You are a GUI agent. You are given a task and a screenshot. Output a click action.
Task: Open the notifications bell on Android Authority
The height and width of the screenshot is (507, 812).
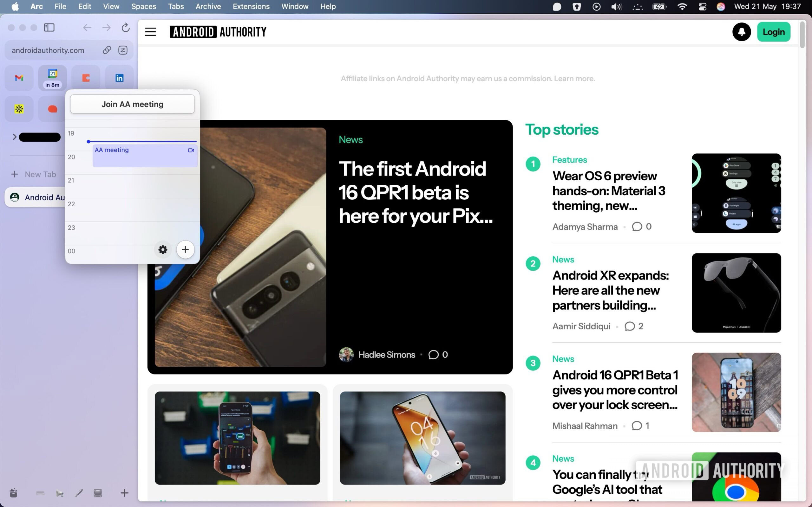coord(741,32)
